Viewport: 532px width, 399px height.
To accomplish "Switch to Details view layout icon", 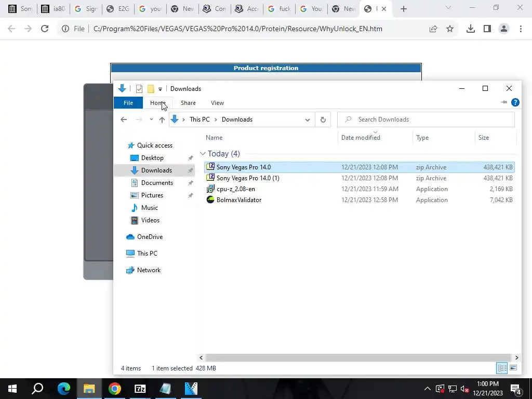I will 502,368.
